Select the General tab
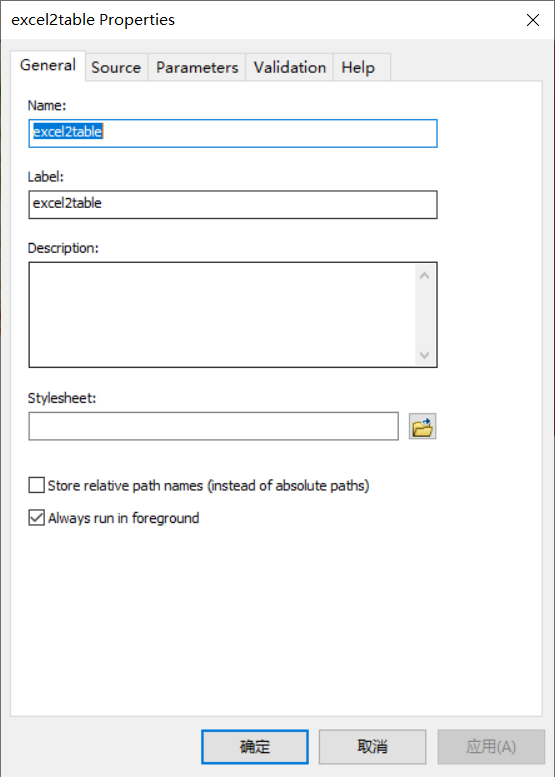 point(48,65)
